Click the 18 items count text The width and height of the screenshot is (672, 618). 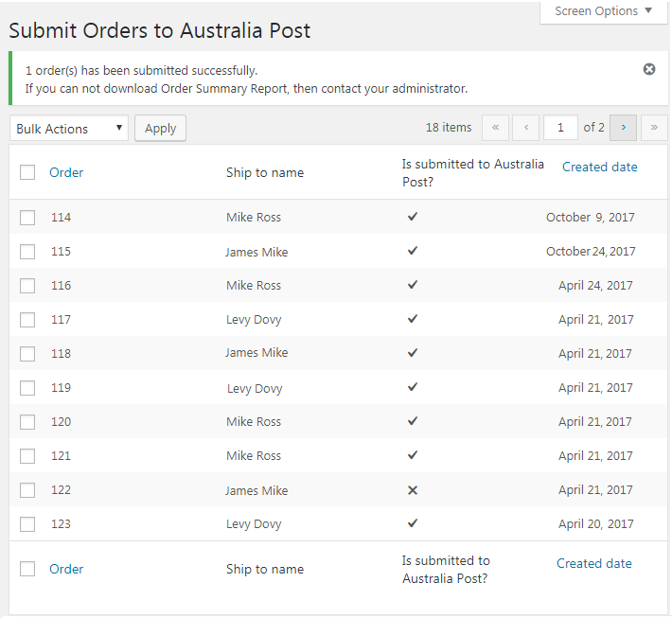(x=449, y=127)
